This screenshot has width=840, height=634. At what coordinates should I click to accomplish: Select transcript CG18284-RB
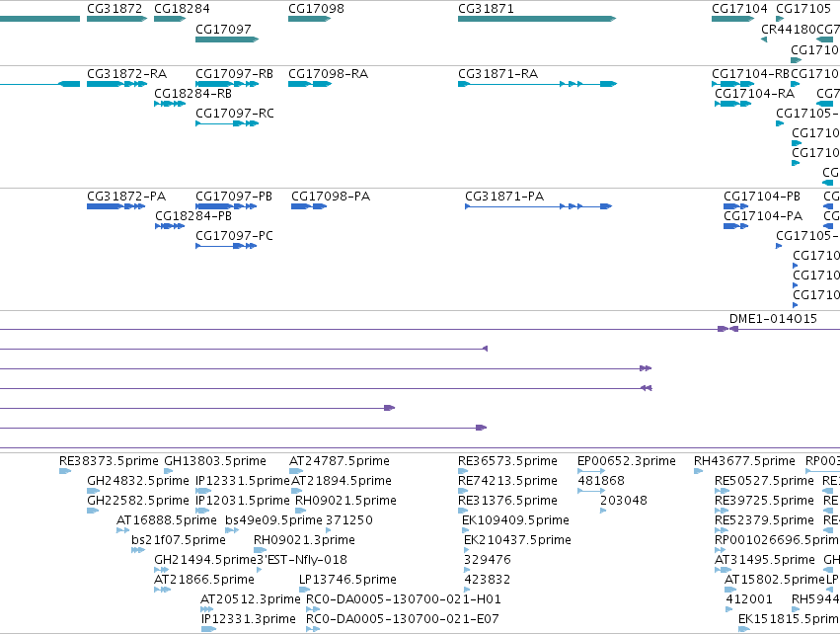(170, 104)
